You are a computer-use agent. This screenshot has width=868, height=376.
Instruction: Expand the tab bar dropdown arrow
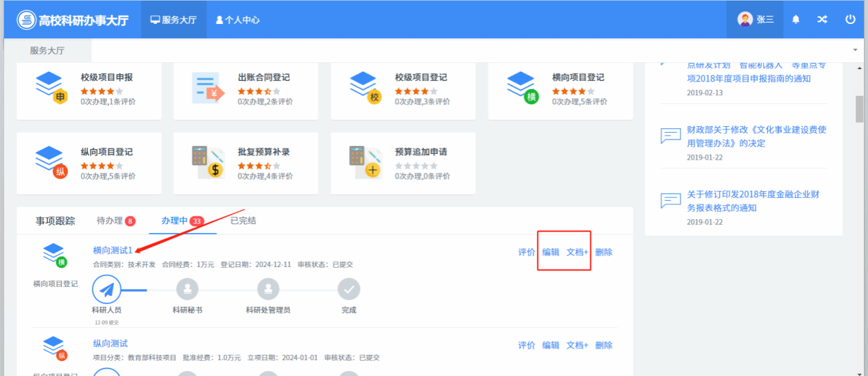pos(854,51)
